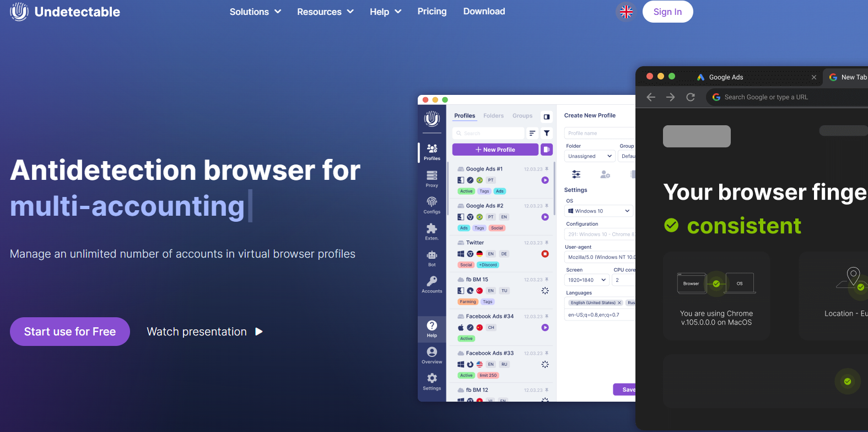The width and height of the screenshot is (868, 432).
Task: Open the OS dropdown showing Windows 10
Action: [x=599, y=211]
